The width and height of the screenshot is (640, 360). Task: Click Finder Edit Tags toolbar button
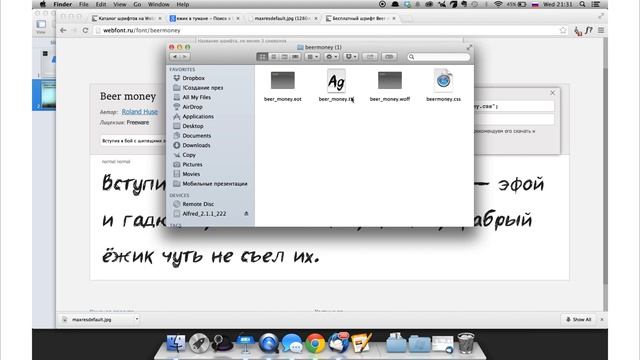point(389,57)
